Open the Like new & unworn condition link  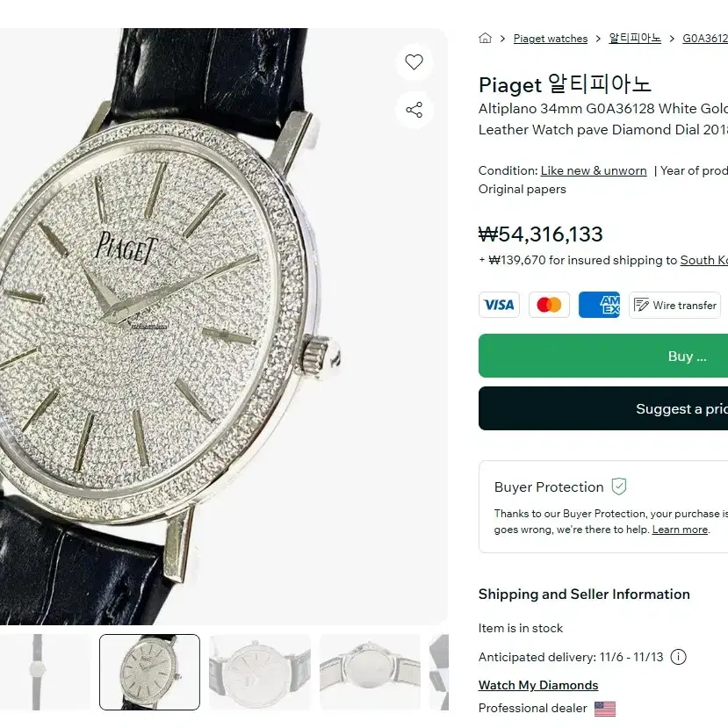pos(594,171)
